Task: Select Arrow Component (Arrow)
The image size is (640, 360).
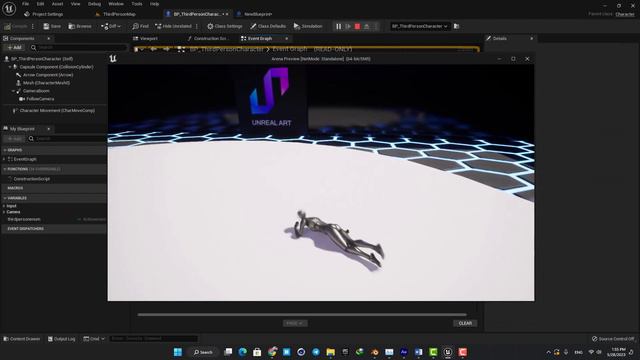Action: 48,75
